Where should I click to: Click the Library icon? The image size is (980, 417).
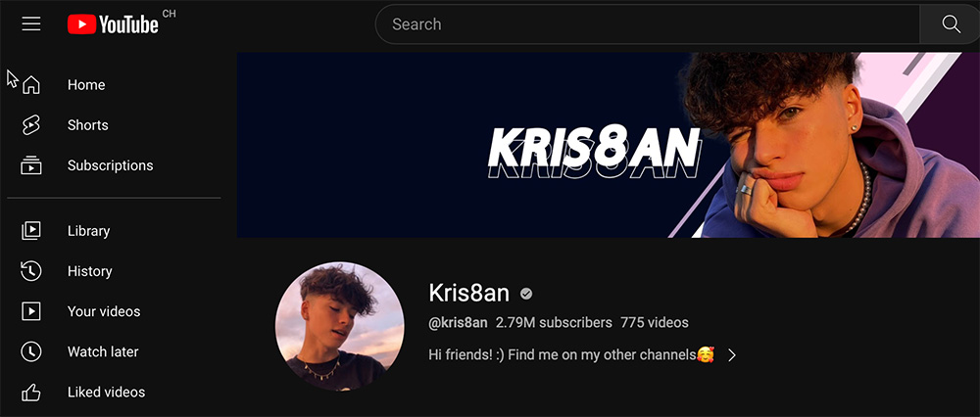coord(31,230)
